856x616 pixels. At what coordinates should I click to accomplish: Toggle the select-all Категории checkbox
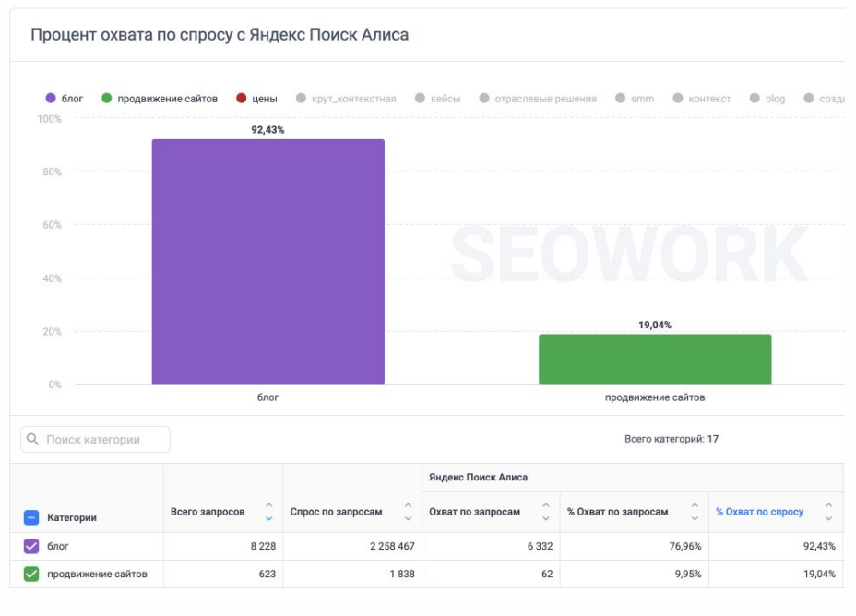coord(31,518)
